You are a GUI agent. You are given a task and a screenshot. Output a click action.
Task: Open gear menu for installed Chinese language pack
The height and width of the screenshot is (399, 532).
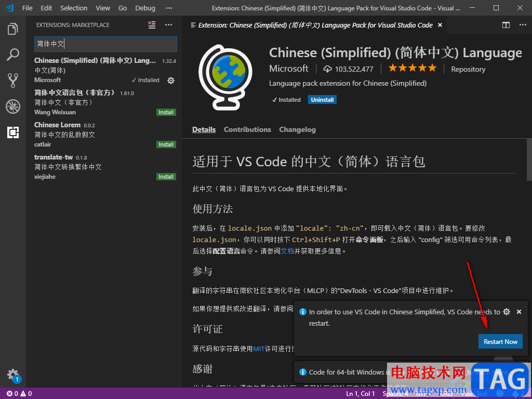171,81
